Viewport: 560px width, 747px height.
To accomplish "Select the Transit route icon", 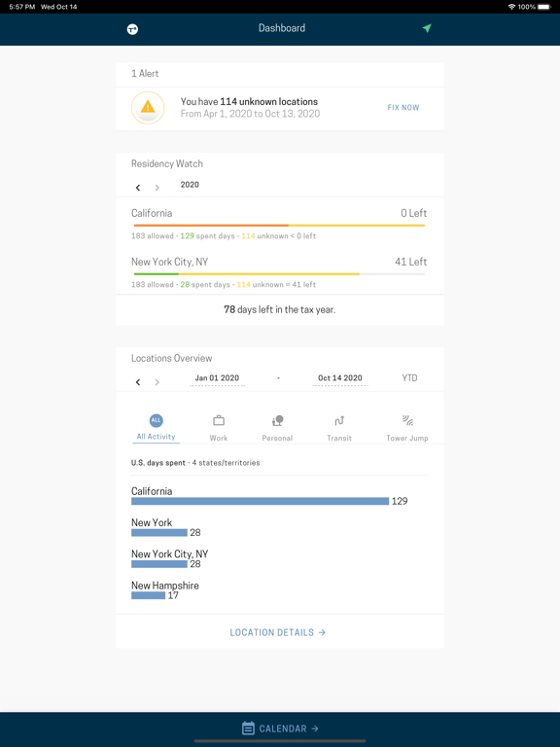I will (339, 420).
